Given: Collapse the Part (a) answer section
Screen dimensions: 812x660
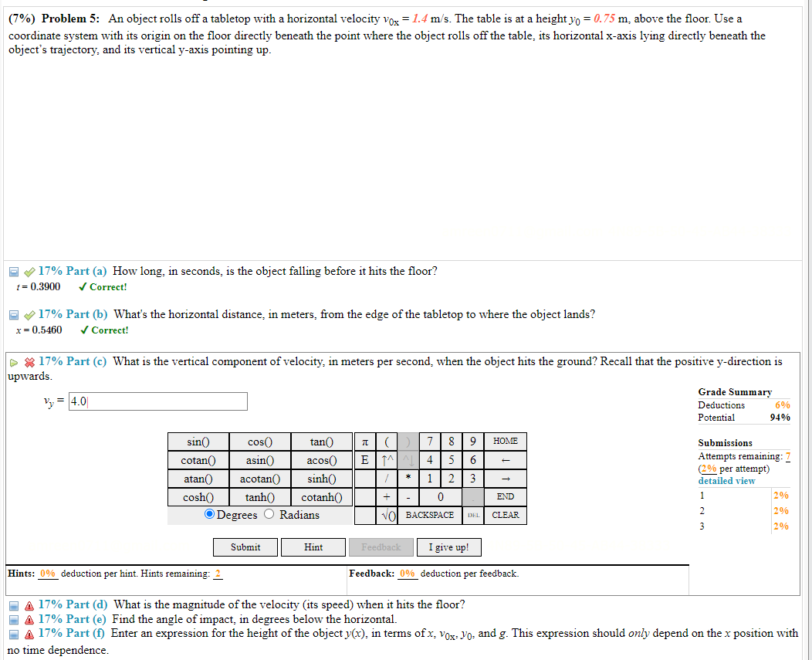Looking at the screenshot, I should tap(12, 271).
